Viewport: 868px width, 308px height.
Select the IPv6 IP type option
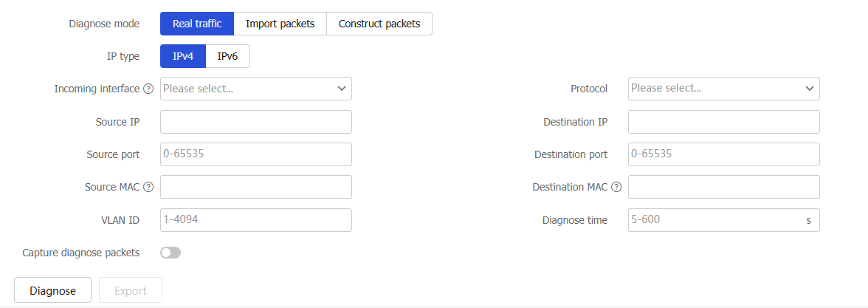click(x=227, y=56)
